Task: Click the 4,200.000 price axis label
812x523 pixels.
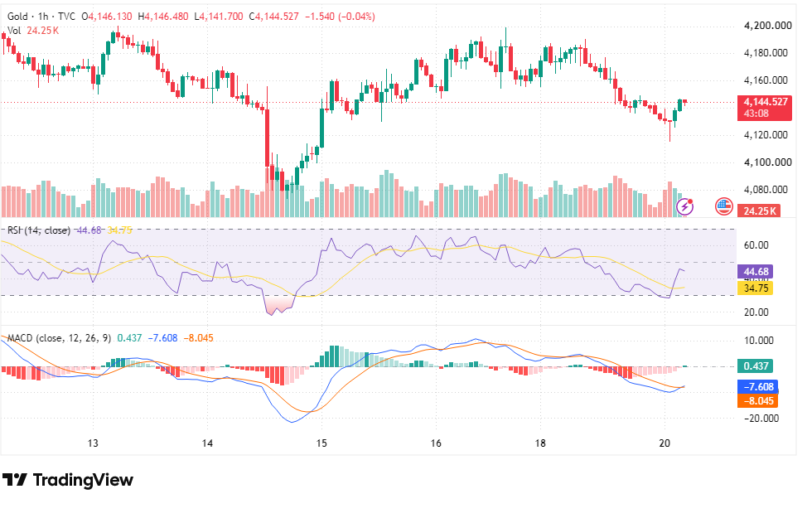Action: pyautogui.click(x=768, y=26)
